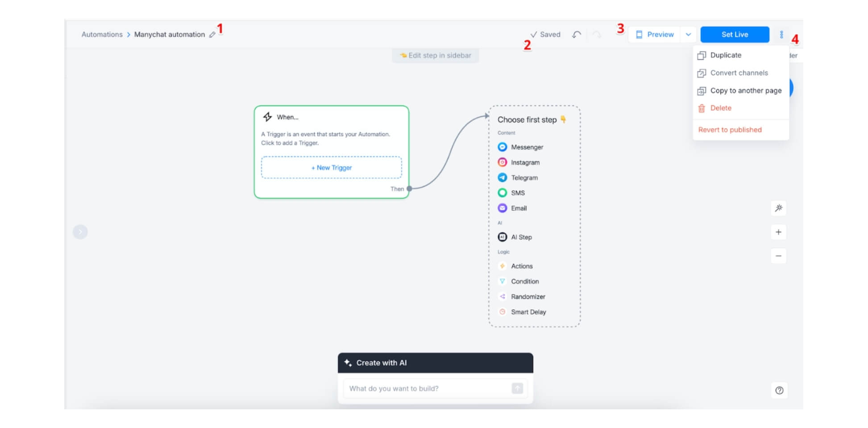Image resolution: width=868 pixels, height=428 pixels.
Task: Select Duplicate from the menu
Action: (726, 55)
